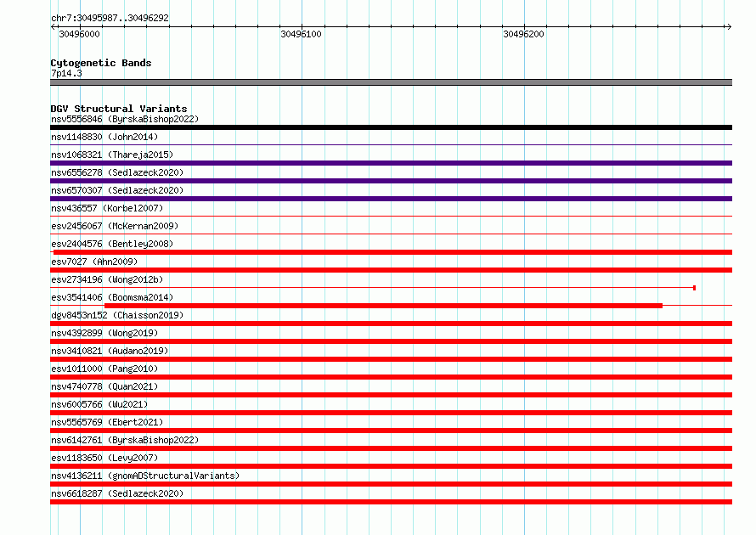Click the chr7:30495987..30496292 coordinate label
The image size is (756, 535).
[110, 18]
